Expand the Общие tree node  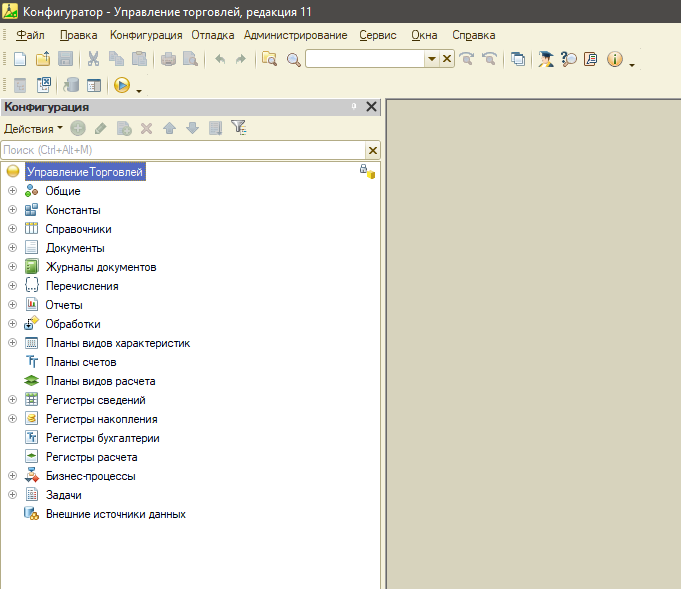(x=13, y=191)
